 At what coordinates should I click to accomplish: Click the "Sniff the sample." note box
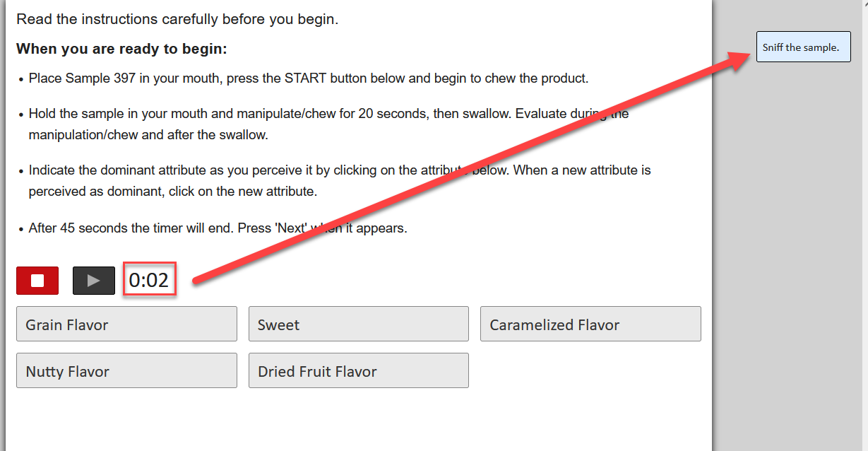pos(803,47)
